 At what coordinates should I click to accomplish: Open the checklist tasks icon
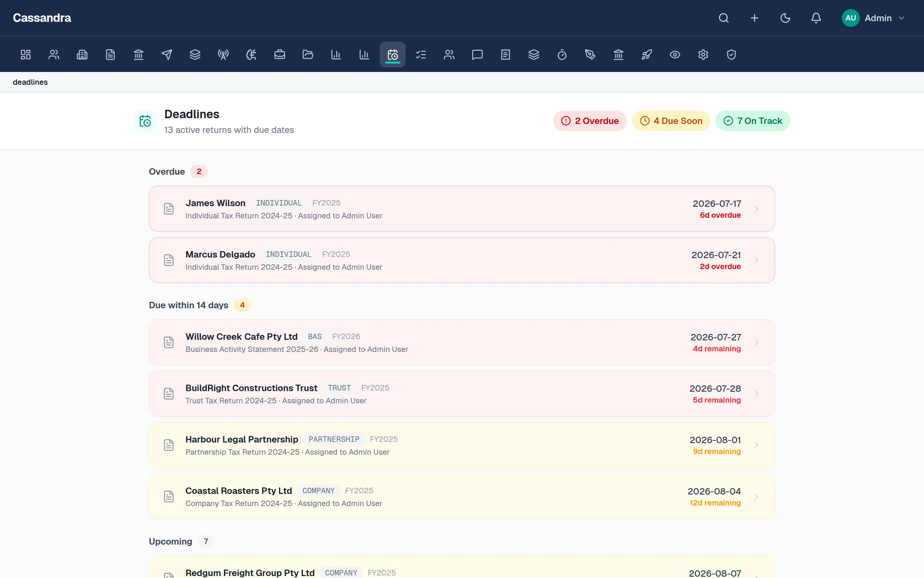421,54
